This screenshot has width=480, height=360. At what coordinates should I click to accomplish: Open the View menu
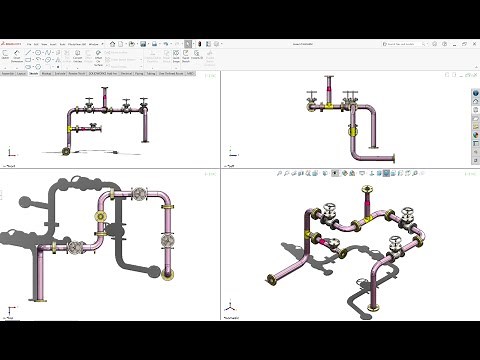point(44,44)
